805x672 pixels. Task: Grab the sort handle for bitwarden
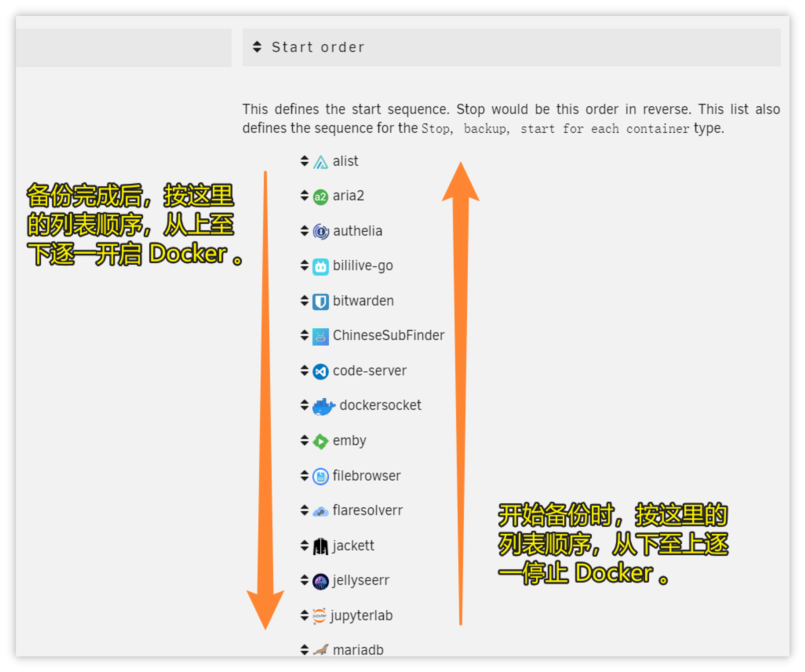[x=304, y=300]
